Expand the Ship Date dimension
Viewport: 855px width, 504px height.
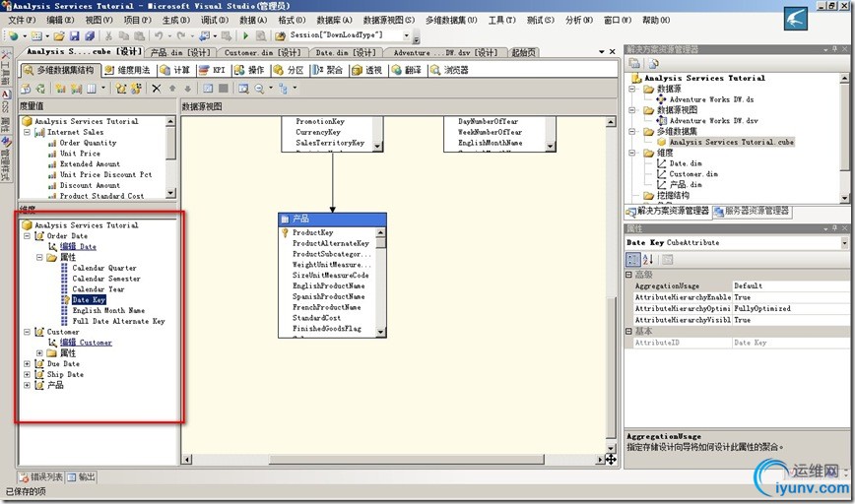27,374
